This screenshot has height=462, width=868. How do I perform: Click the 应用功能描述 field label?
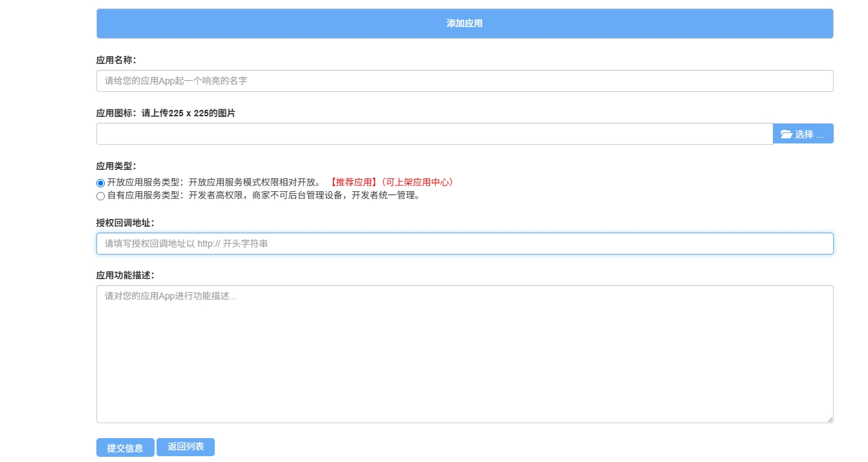point(125,275)
